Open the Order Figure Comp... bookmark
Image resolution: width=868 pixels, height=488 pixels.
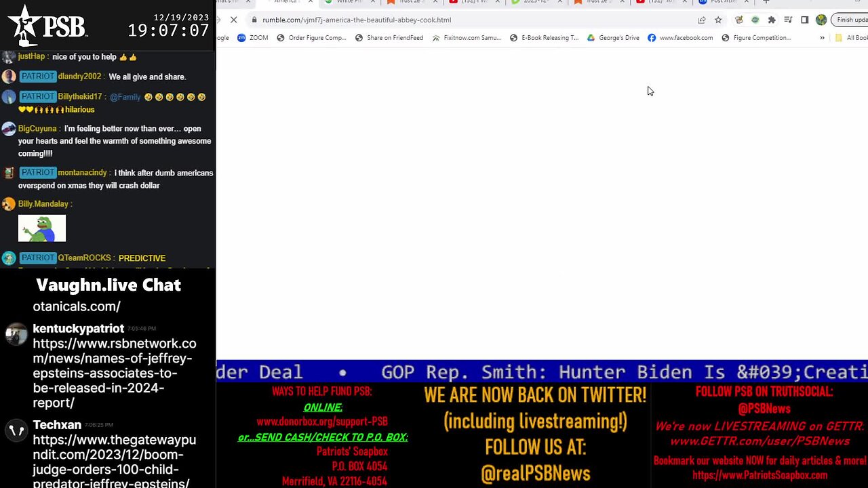click(x=312, y=38)
